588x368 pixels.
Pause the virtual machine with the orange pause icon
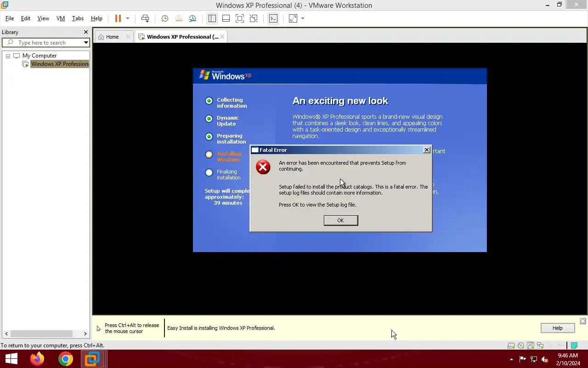(118, 18)
